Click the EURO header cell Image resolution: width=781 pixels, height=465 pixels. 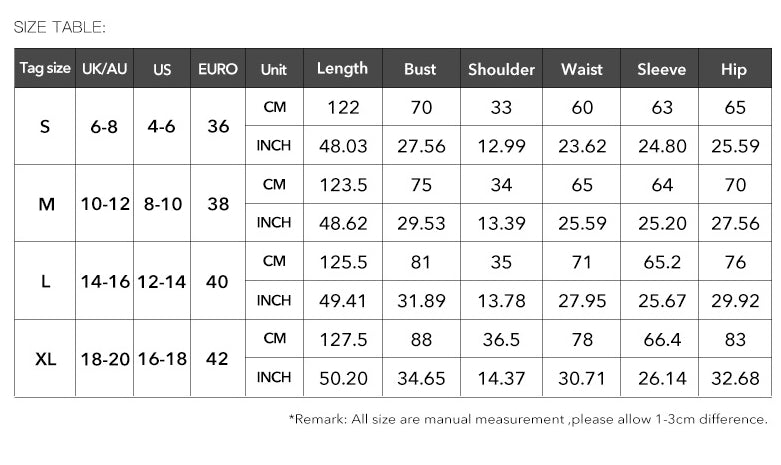218,68
